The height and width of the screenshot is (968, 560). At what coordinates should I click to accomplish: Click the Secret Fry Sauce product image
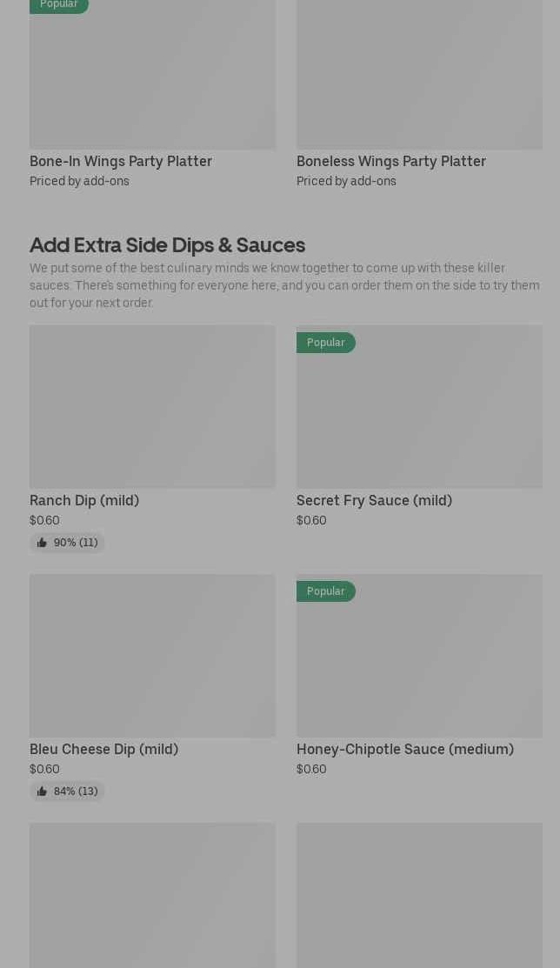419,417
